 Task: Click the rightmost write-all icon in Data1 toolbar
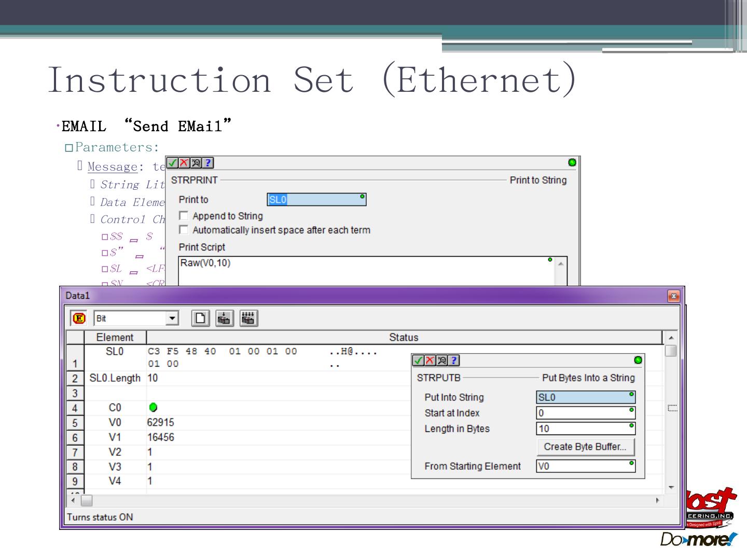coord(248,318)
